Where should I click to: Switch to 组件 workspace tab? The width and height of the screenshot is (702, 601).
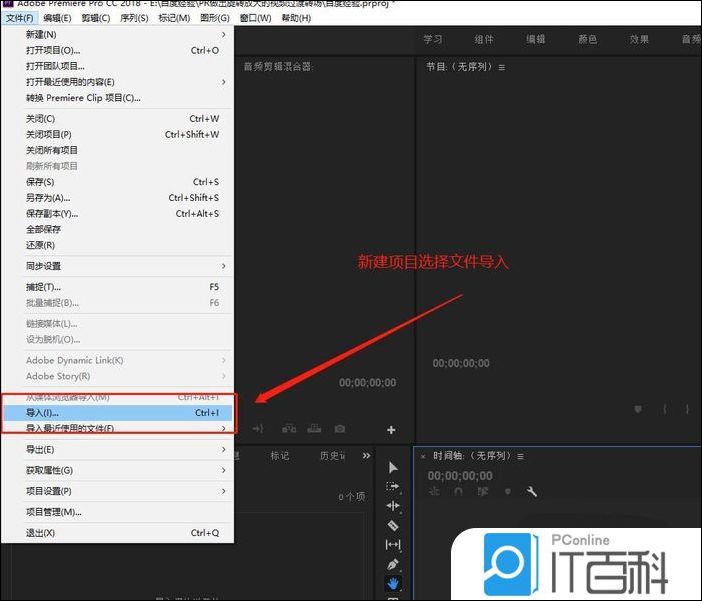[484, 39]
